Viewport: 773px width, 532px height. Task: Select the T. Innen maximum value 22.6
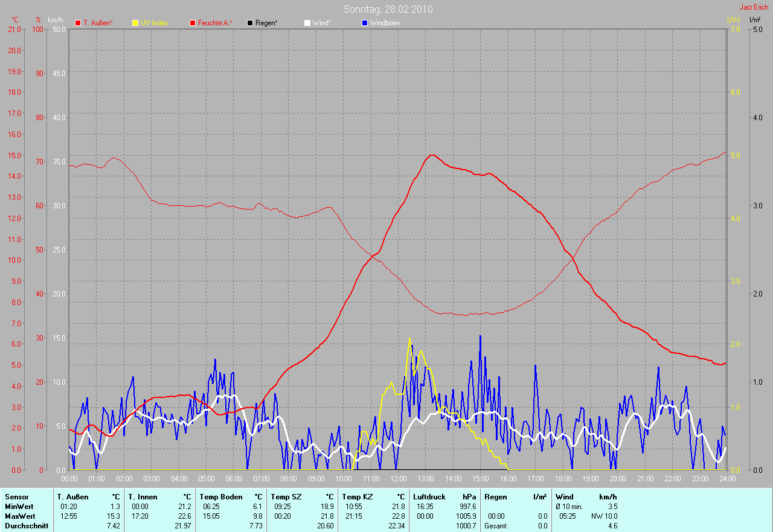click(x=184, y=516)
